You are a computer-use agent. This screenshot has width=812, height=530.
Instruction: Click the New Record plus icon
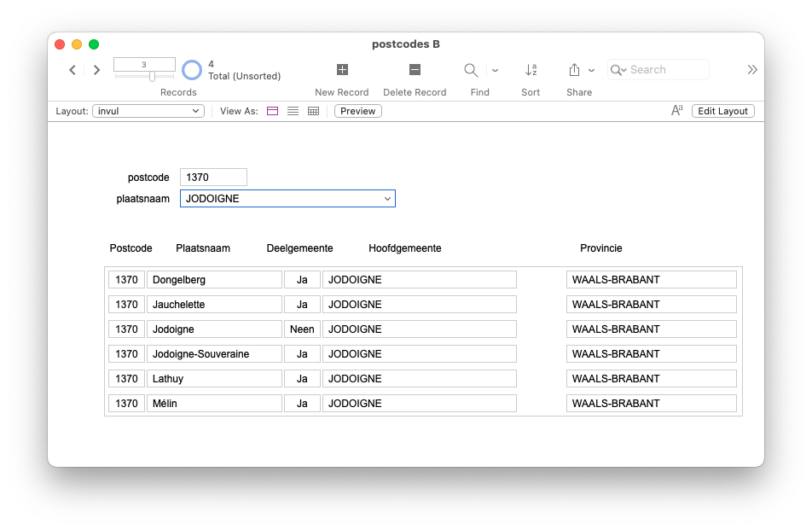click(x=342, y=70)
